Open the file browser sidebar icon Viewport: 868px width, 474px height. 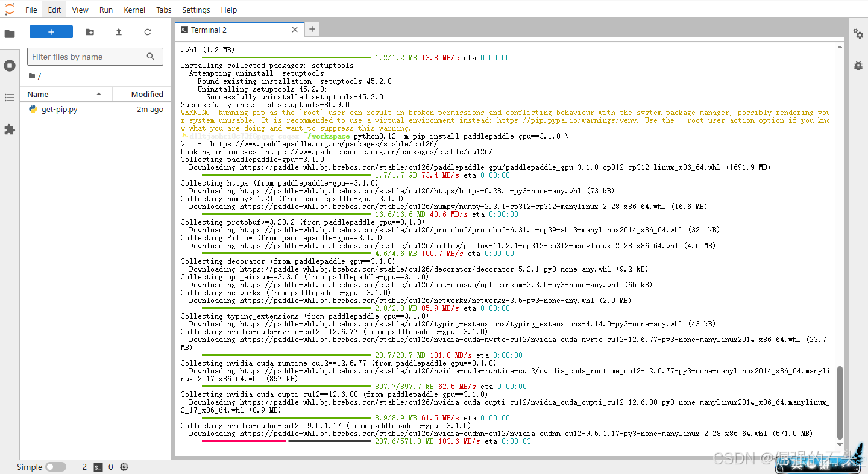pyautogui.click(x=10, y=34)
